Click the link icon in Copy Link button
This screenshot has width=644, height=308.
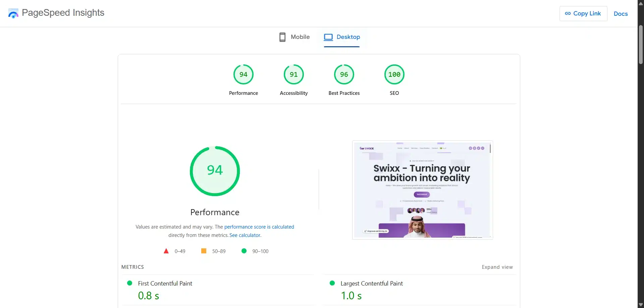pos(569,13)
